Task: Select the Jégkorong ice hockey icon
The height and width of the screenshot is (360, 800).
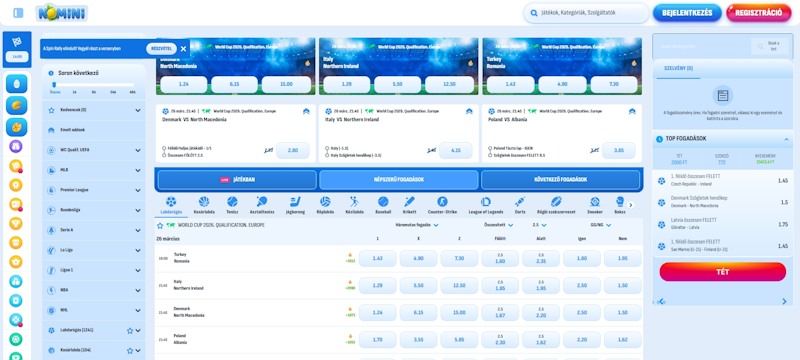Action: 295,202
